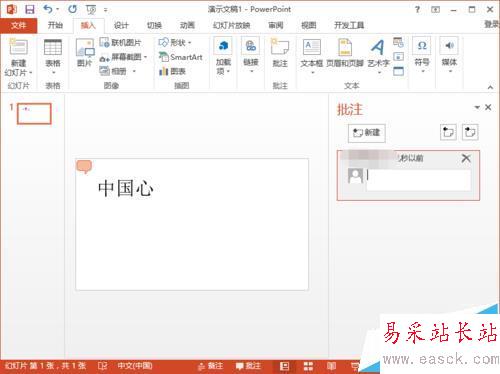The height and width of the screenshot is (374, 500).
Task: Open the Slide Show (幻灯片放映) tab
Action: tap(232, 25)
